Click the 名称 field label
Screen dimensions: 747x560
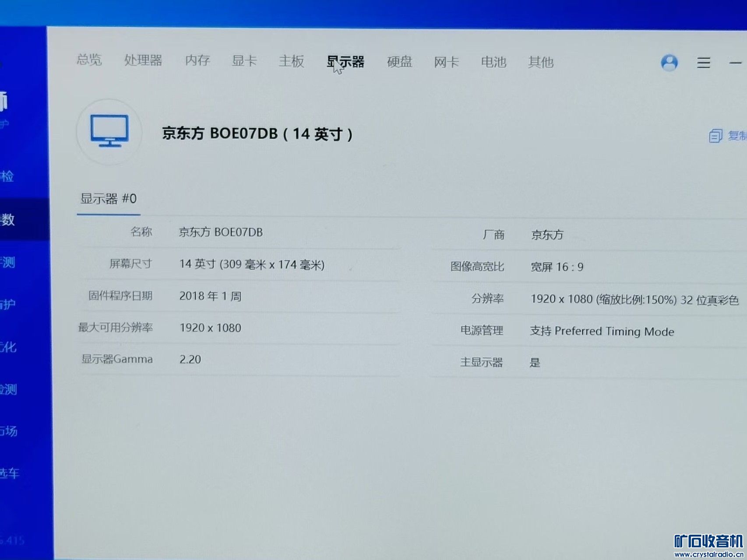(141, 232)
